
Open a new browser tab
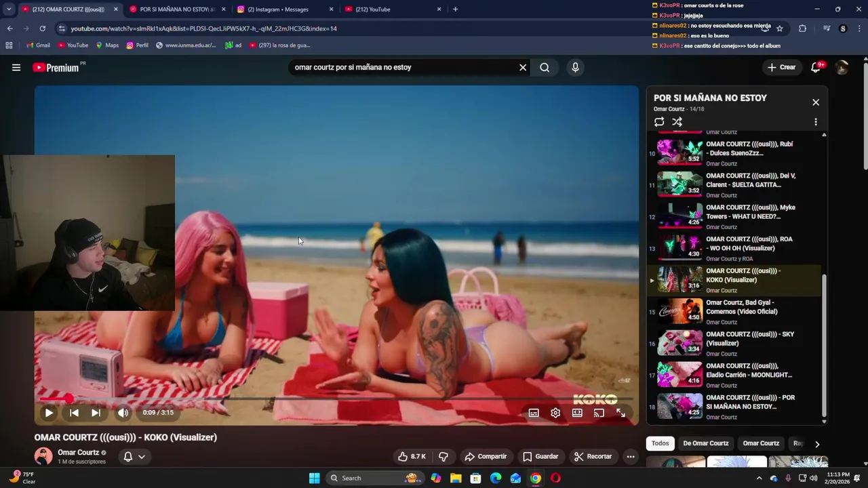point(455,9)
